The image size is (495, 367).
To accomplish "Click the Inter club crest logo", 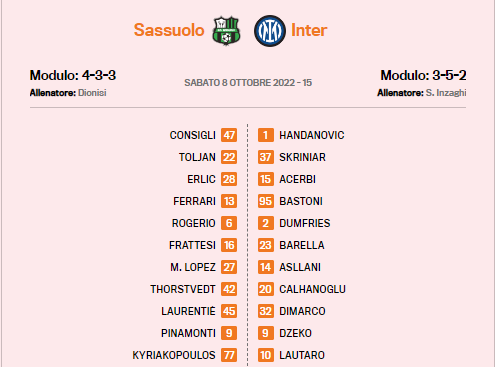I will coord(270,31).
